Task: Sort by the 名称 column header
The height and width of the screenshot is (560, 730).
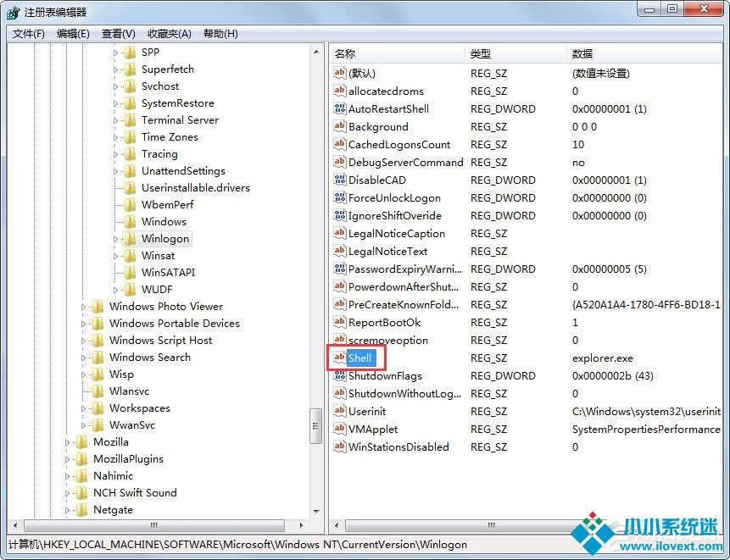Action: click(397, 53)
